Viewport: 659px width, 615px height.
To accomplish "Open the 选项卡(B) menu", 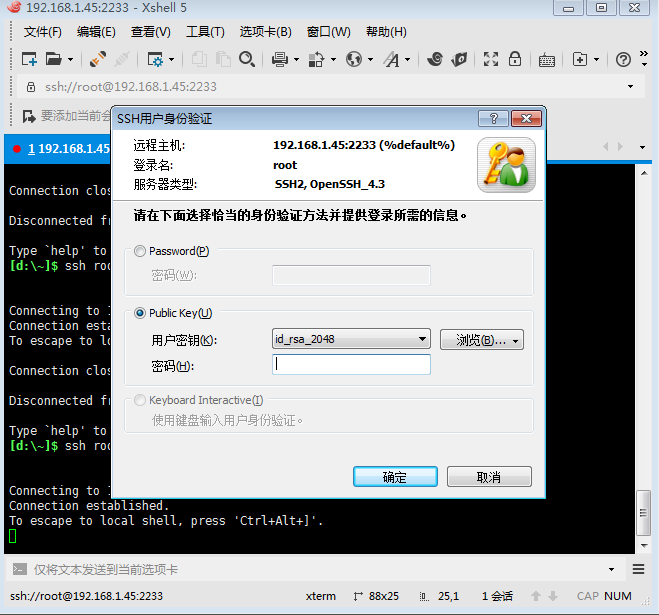I will pyautogui.click(x=266, y=32).
